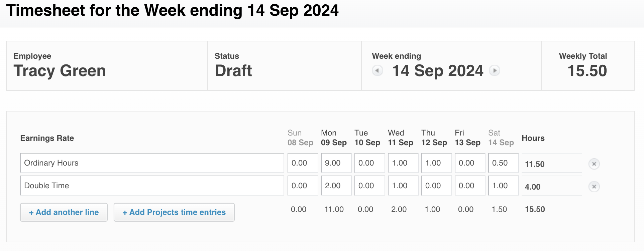Click Add Projects time entries button
Image resolution: width=644 pixels, height=251 pixels.
[174, 212]
